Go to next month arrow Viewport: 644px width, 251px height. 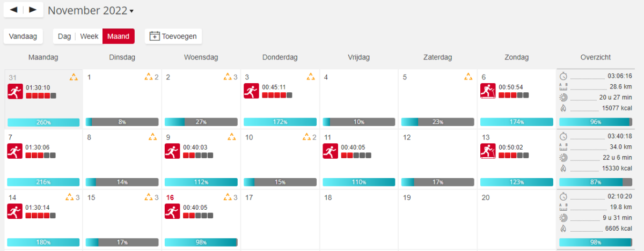[x=33, y=10]
